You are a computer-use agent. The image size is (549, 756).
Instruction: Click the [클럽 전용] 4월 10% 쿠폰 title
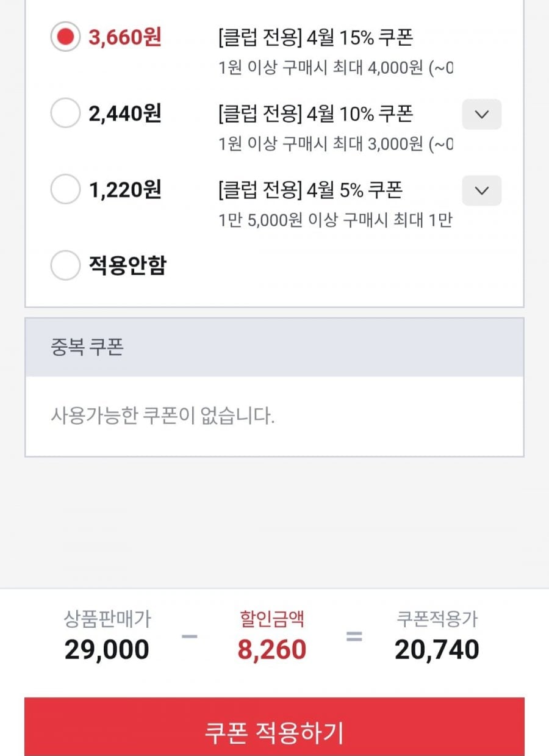[315, 114]
